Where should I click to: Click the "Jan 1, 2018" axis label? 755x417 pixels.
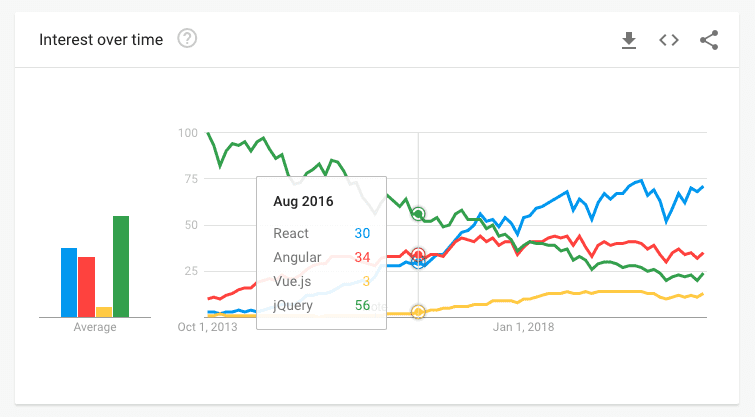tap(524, 326)
